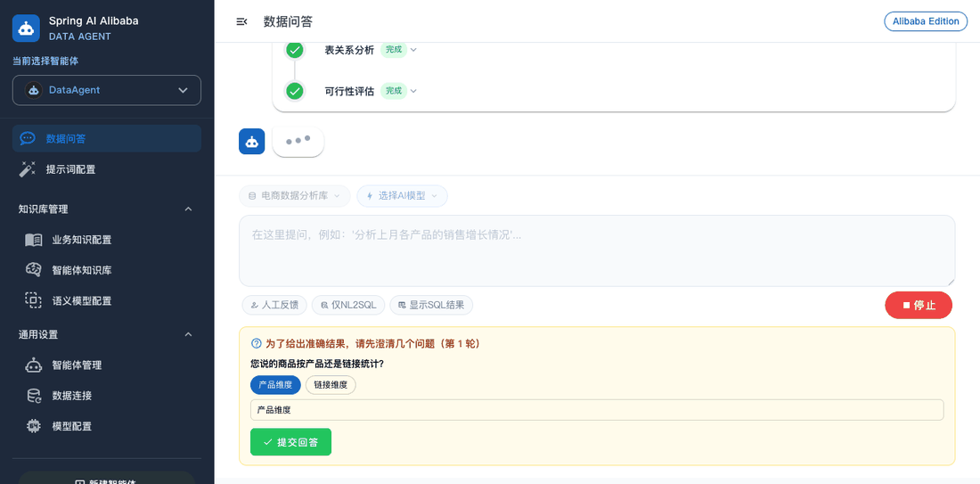This screenshot has height=484, width=980.
Task: Click the chat bubble icon beside 数据问答
Action: (x=28, y=138)
